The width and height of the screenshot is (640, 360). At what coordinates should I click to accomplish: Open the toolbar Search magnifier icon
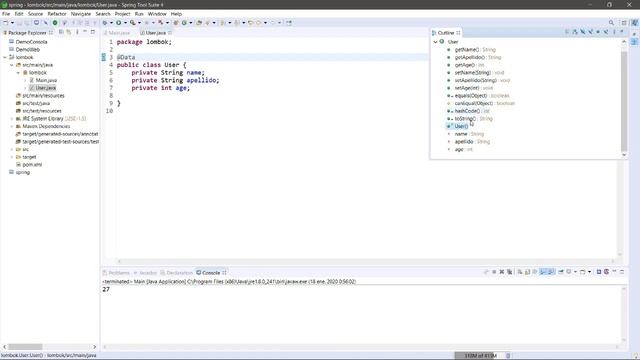tap(611, 23)
